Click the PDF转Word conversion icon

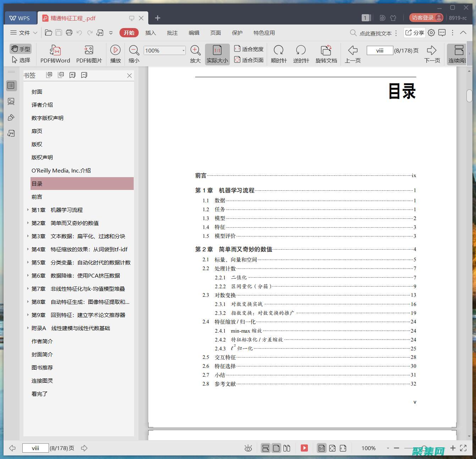tap(55, 50)
